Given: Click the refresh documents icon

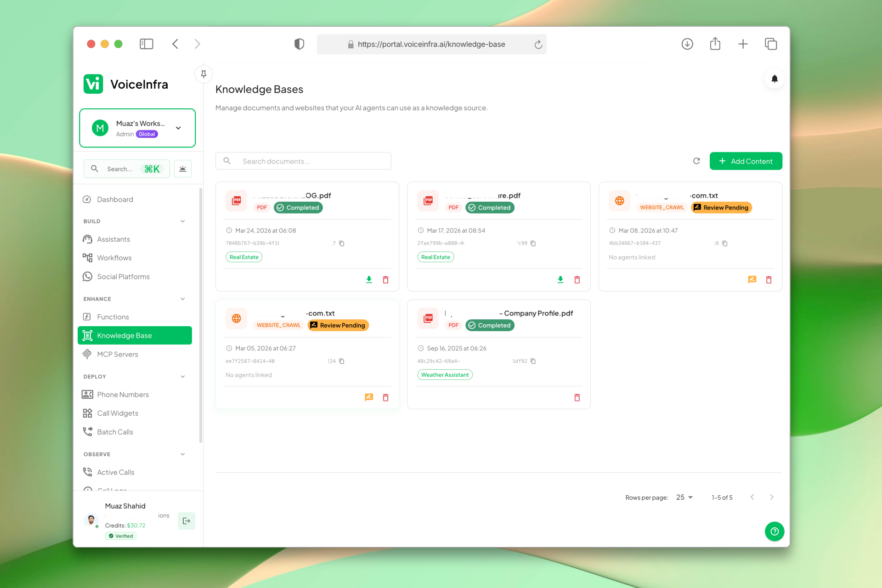Looking at the screenshot, I should tap(696, 161).
